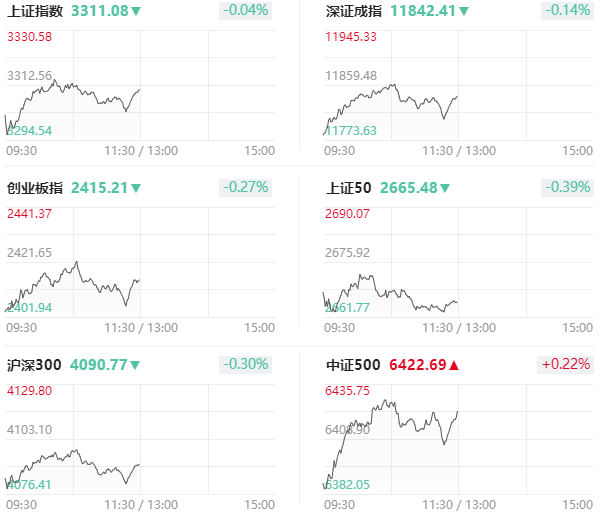Open the 沪深300 index title

(x=34, y=365)
